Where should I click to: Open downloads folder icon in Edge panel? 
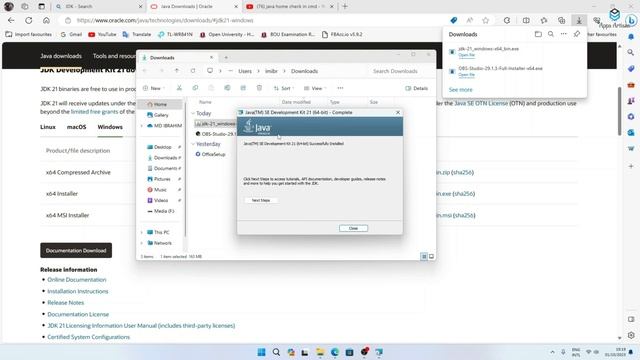click(x=538, y=34)
